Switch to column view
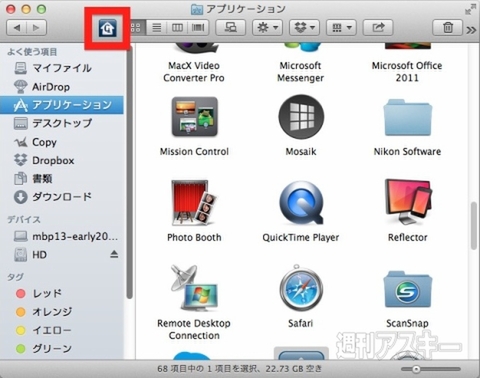The image size is (480, 378). click(x=177, y=28)
